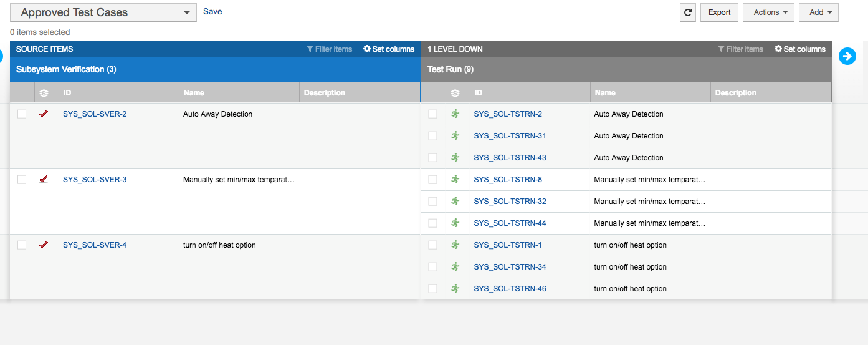Open SYS_SOL-TSTRN-1 link
868x345 pixels.
pyautogui.click(x=508, y=245)
